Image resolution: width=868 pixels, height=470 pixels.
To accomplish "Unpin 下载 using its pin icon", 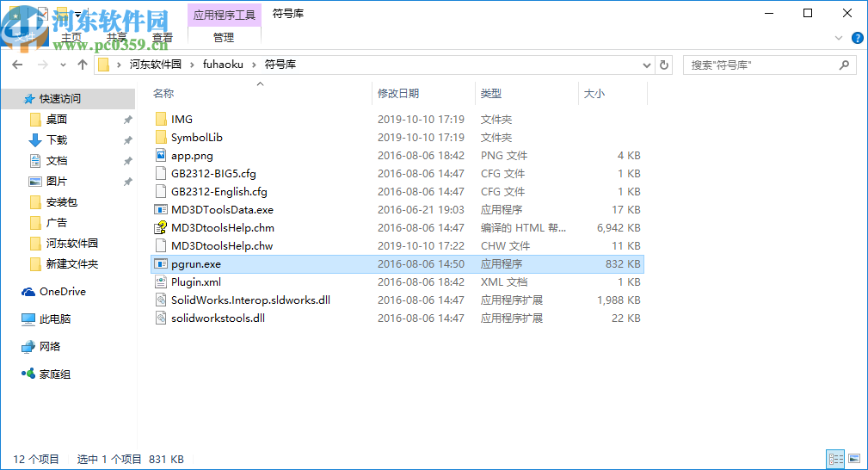I will point(128,140).
